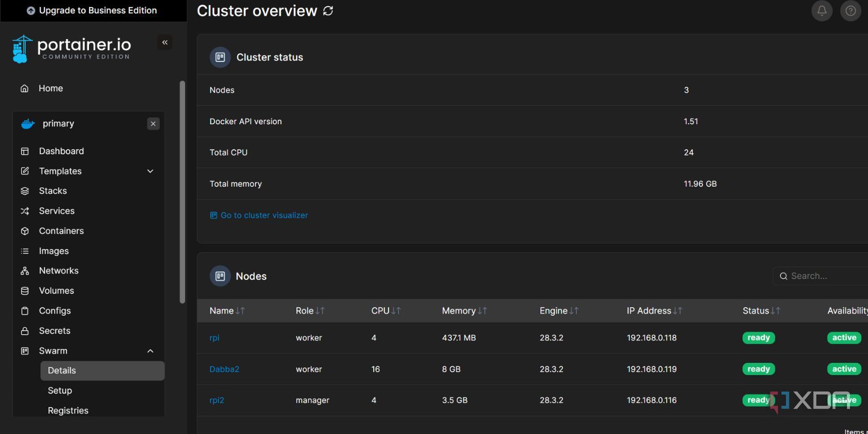The width and height of the screenshot is (868, 434).
Task: Collapse the sidebar with the double chevron
Action: [165, 42]
